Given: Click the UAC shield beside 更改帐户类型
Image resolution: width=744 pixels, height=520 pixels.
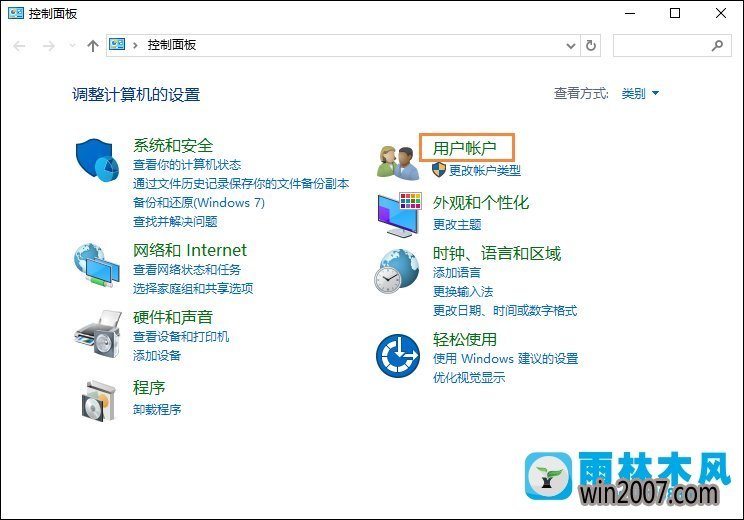Looking at the screenshot, I should (439, 169).
